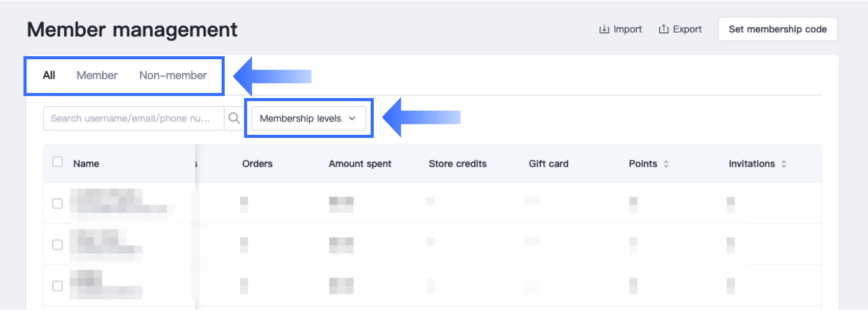Switch to the Member tab

97,76
